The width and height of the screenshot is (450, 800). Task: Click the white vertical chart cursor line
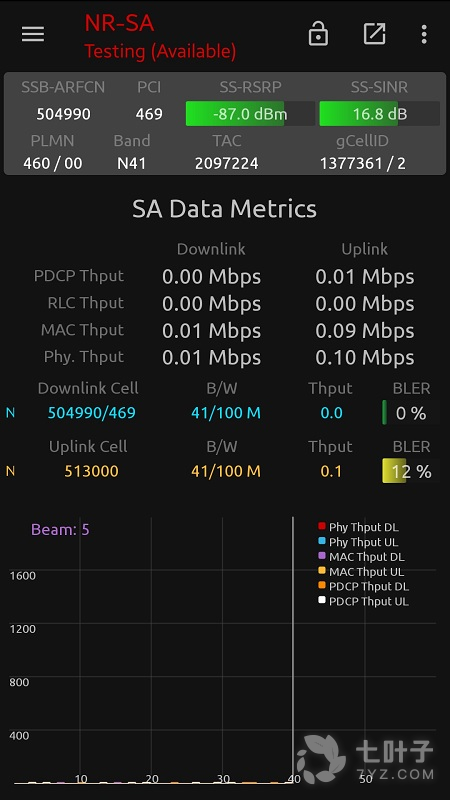coord(293,649)
